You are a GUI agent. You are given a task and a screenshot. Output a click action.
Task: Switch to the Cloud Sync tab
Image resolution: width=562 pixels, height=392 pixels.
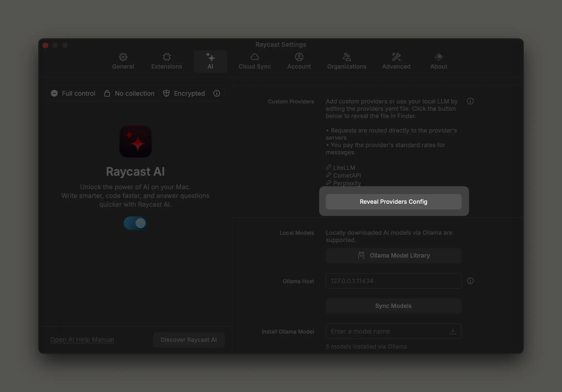(x=255, y=61)
